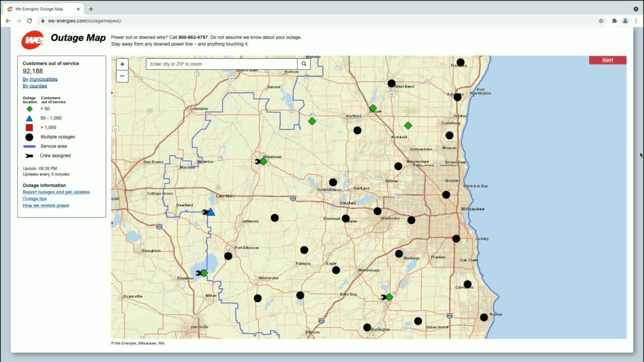
Task: Click the 92,188 customers count
Action: click(33, 71)
